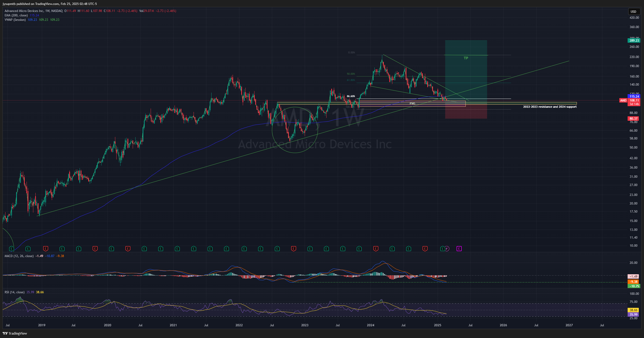Viewport: 644px width, 338px height.
Task: Click the 10.00 label on the price axis
Action: [x=633, y=246]
